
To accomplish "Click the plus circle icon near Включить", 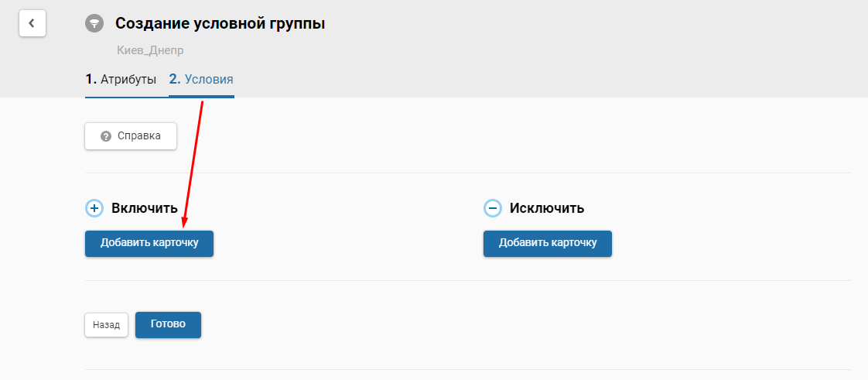I will [x=94, y=208].
